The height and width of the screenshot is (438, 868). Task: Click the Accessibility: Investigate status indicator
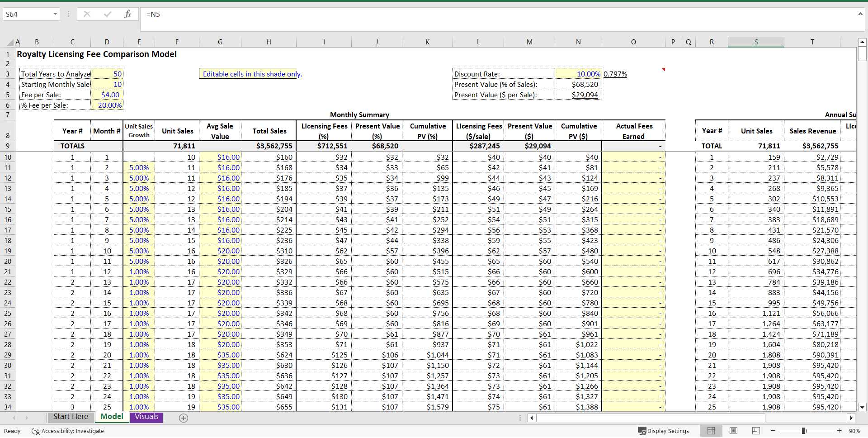click(x=68, y=431)
